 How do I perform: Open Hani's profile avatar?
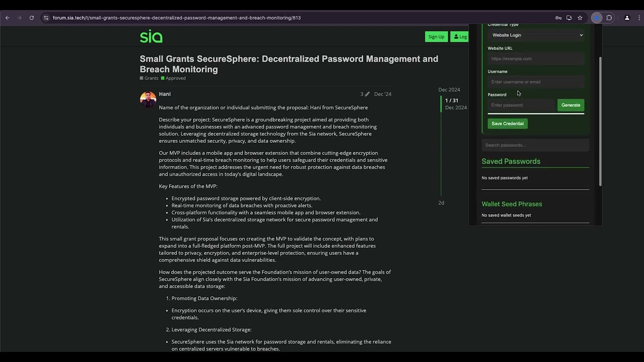coord(148,100)
